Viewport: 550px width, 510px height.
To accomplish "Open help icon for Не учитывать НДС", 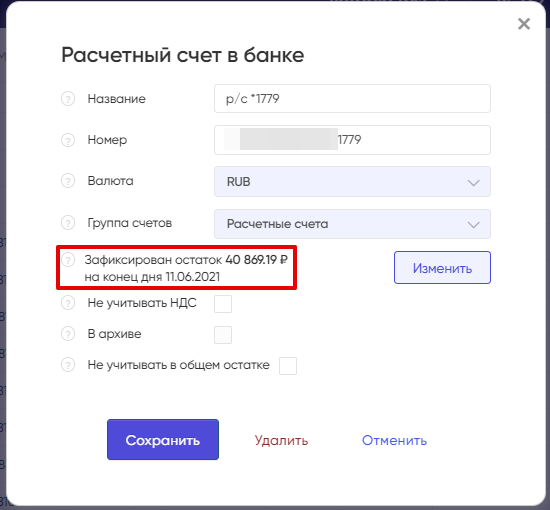I will [68, 303].
